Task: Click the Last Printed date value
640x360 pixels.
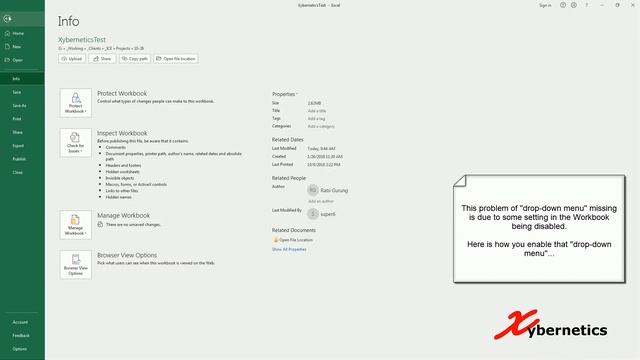Action: (x=324, y=164)
